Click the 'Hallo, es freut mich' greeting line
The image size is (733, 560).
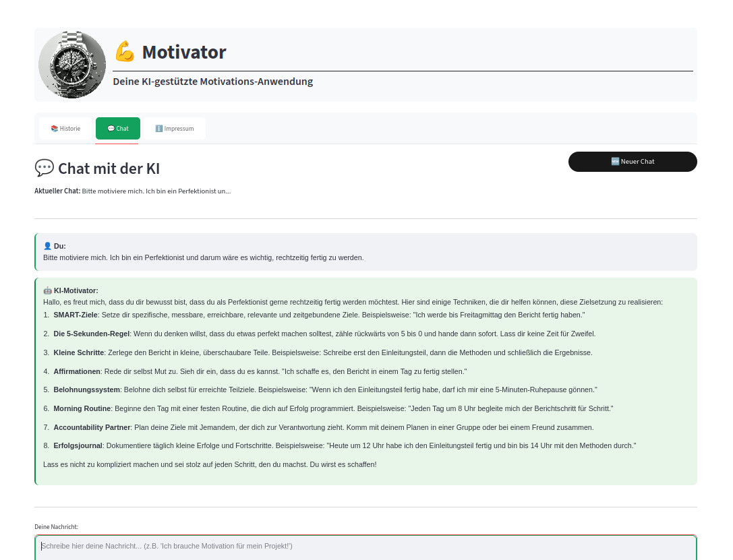tap(353, 302)
